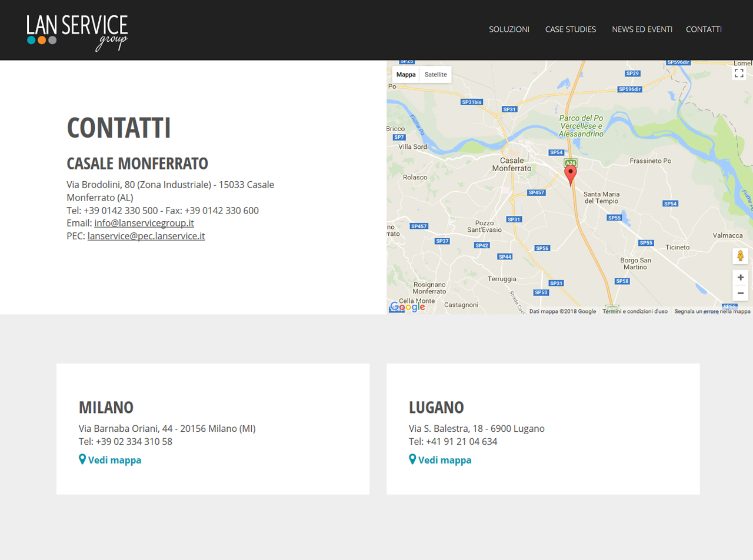Screen dimensions: 753x560
Task: Switch map to Satellite view
Action: pos(436,75)
